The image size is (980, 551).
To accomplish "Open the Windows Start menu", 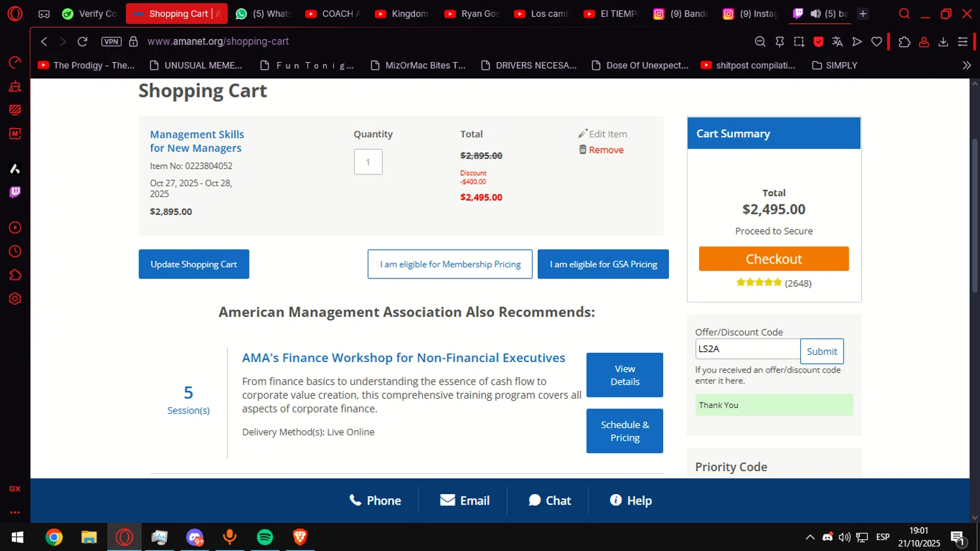I will click(18, 537).
